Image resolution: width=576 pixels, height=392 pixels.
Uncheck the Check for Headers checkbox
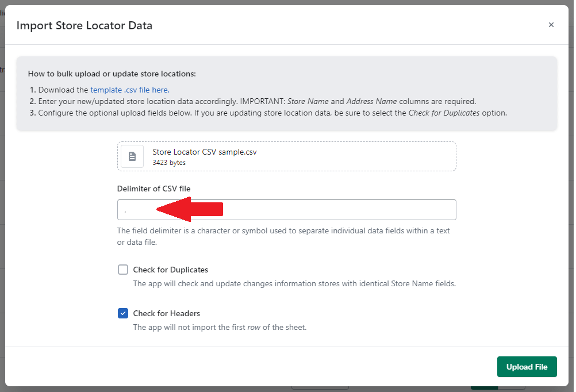click(x=123, y=313)
